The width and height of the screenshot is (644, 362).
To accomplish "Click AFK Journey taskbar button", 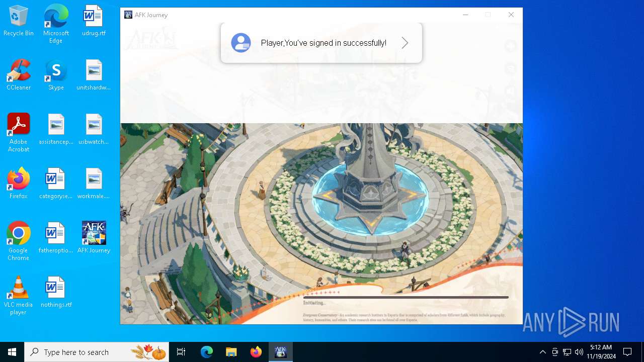I will (x=281, y=352).
